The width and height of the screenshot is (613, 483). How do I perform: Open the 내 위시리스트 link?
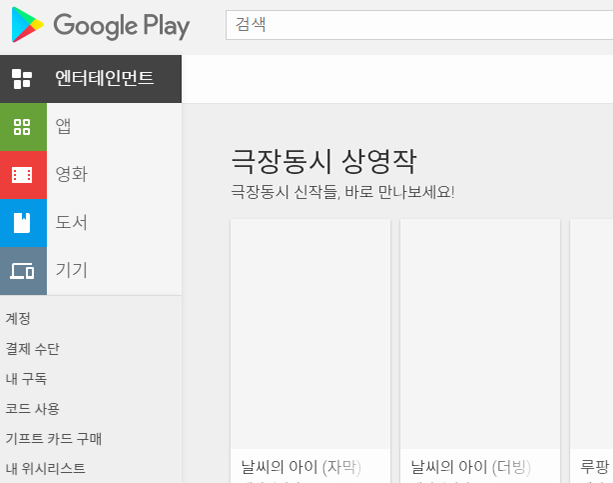[45, 469]
